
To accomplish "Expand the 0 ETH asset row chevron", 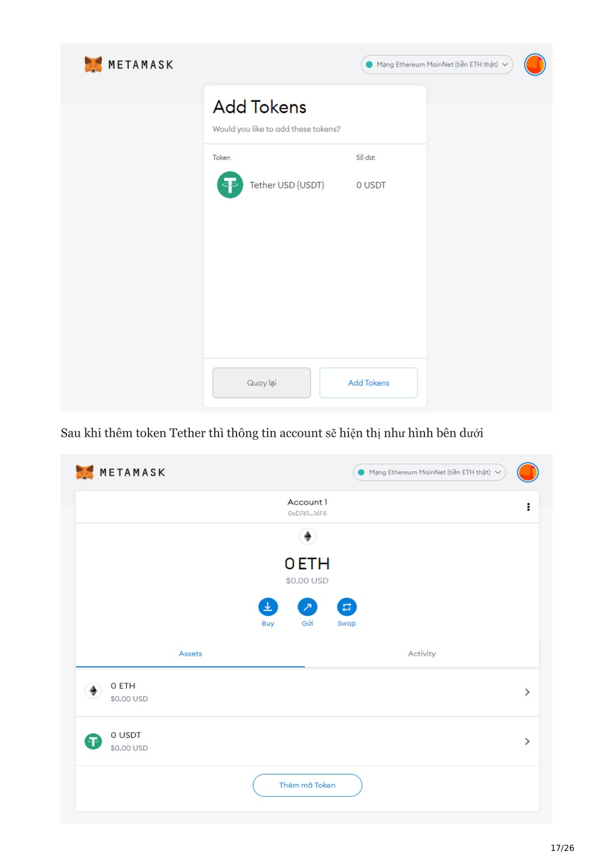I will [x=527, y=692].
